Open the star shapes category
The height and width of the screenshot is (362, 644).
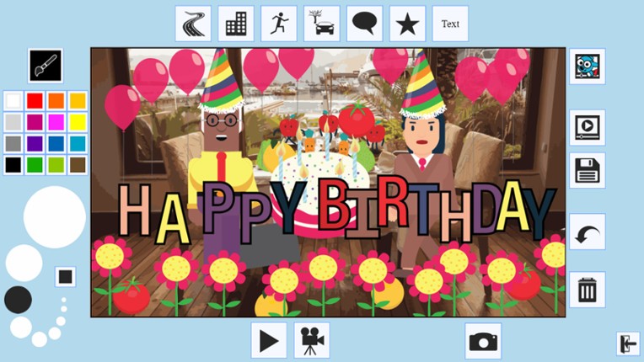click(x=407, y=24)
